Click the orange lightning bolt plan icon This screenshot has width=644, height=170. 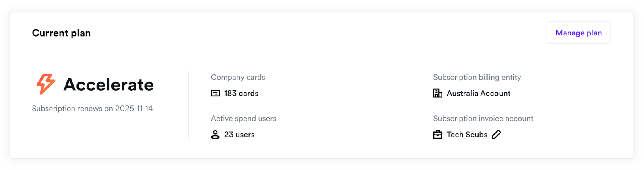coord(45,84)
